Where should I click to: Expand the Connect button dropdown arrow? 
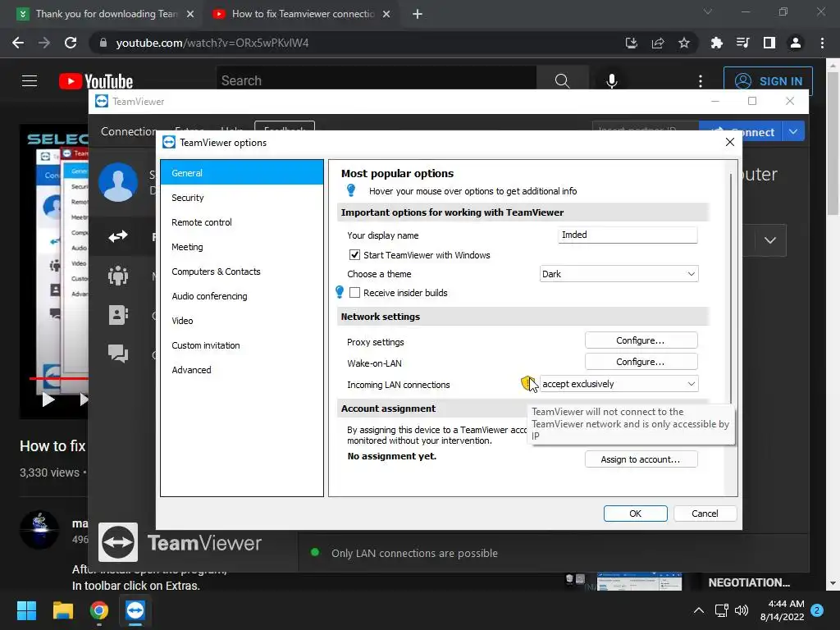pos(793,131)
